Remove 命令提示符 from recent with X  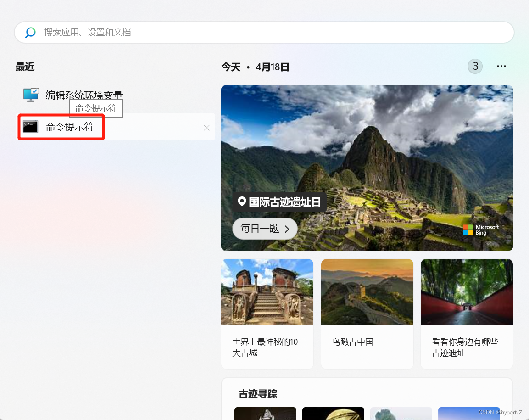pyautogui.click(x=206, y=128)
